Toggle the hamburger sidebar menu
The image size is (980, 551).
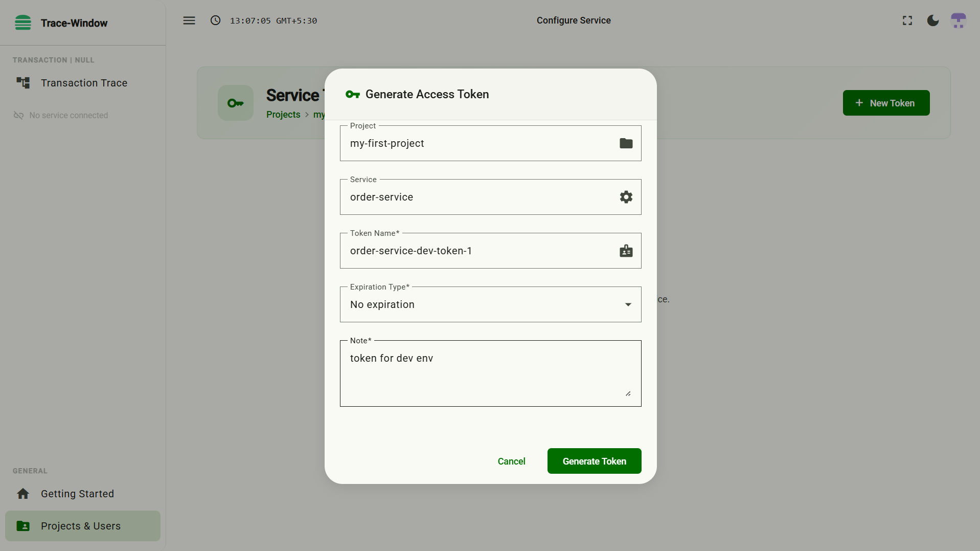189,20
